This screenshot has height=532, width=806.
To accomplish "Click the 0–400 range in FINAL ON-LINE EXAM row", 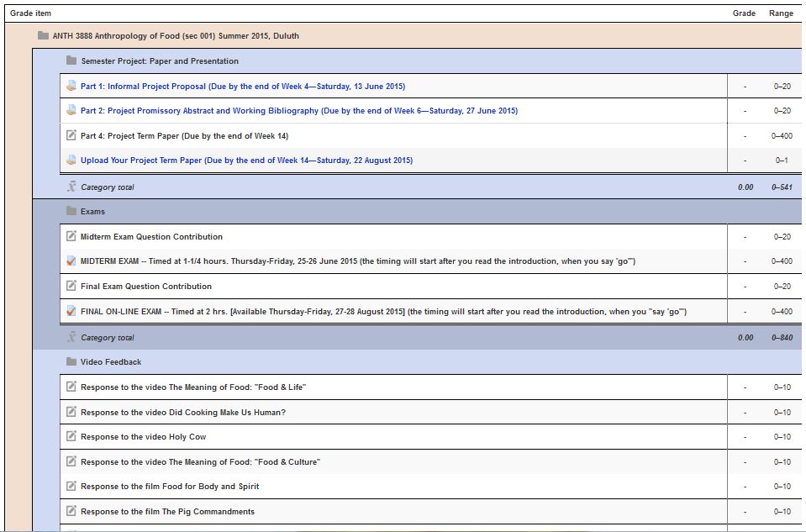I will click(x=782, y=312).
